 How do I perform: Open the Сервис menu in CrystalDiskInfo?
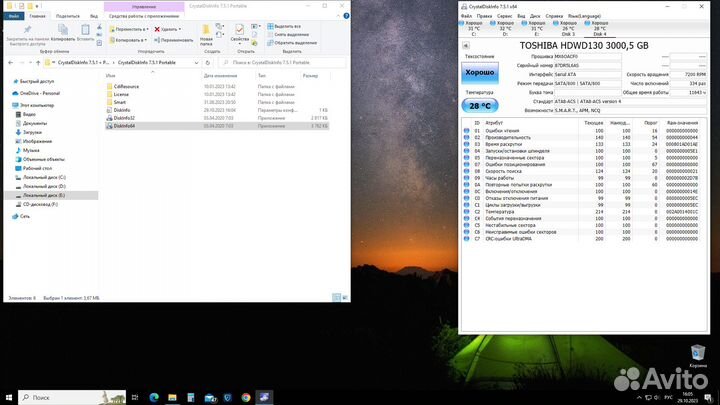[504, 16]
